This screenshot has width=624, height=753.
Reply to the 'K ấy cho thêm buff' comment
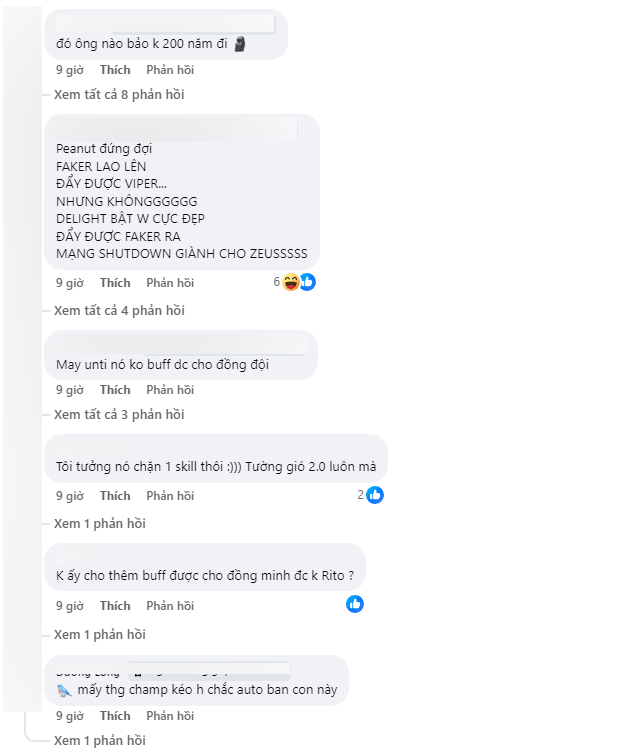tap(170, 606)
